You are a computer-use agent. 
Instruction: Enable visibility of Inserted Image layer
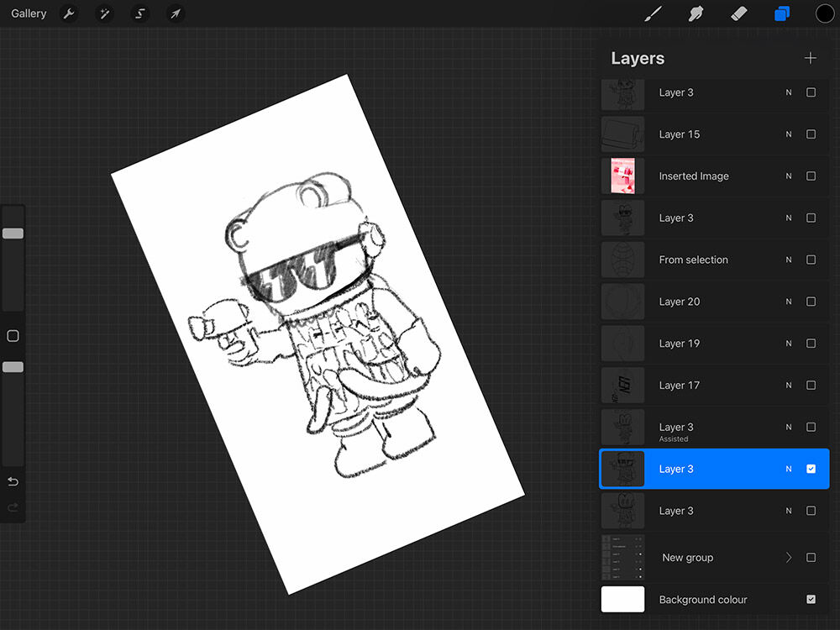point(811,176)
